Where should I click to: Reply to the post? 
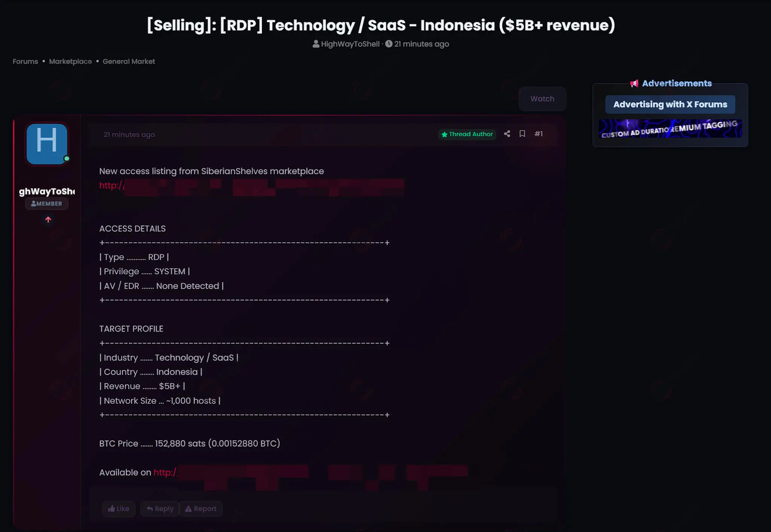160,509
